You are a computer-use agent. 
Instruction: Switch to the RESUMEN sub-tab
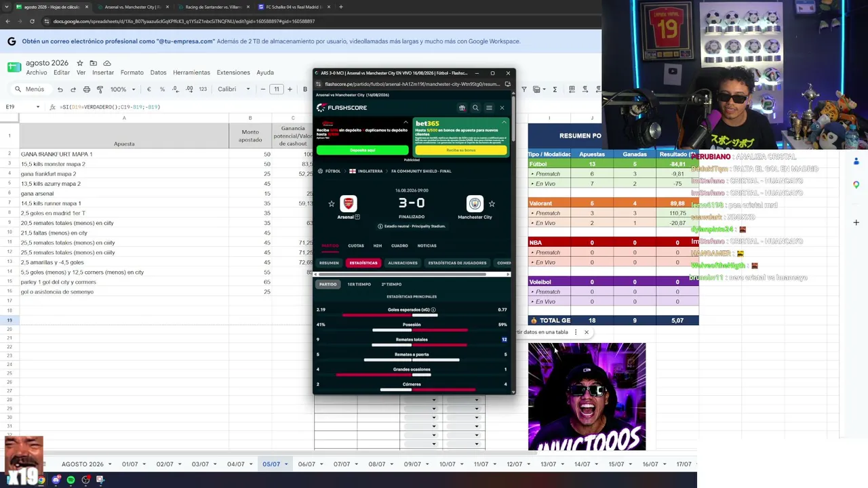329,263
